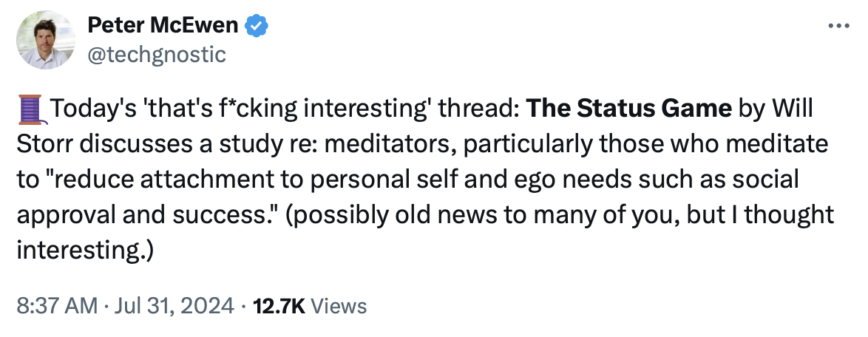The height and width of the screenshot is (337, 868).
Task: Click the 12.7K view count number
Action: 279,305
